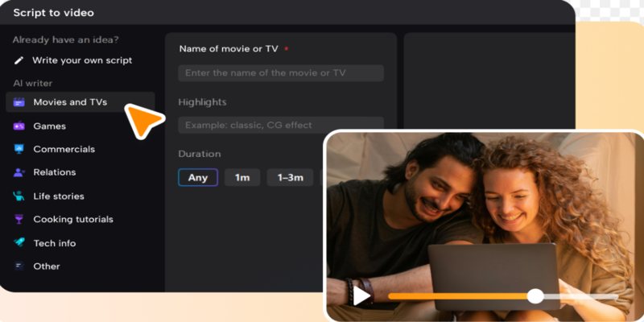Select the Any duration option
The width and height of the screenshot is (644, 322).
click(198, 177)
